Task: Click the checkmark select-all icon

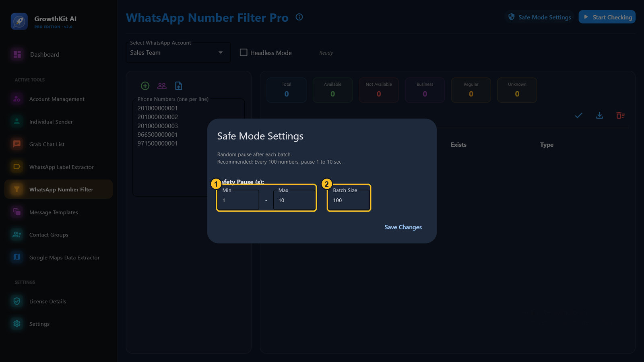Action: (579, 115)
